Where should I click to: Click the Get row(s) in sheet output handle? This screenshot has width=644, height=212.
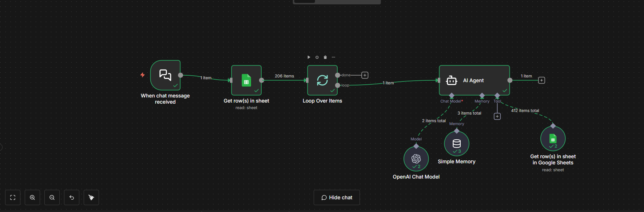[x=262, y=80]
